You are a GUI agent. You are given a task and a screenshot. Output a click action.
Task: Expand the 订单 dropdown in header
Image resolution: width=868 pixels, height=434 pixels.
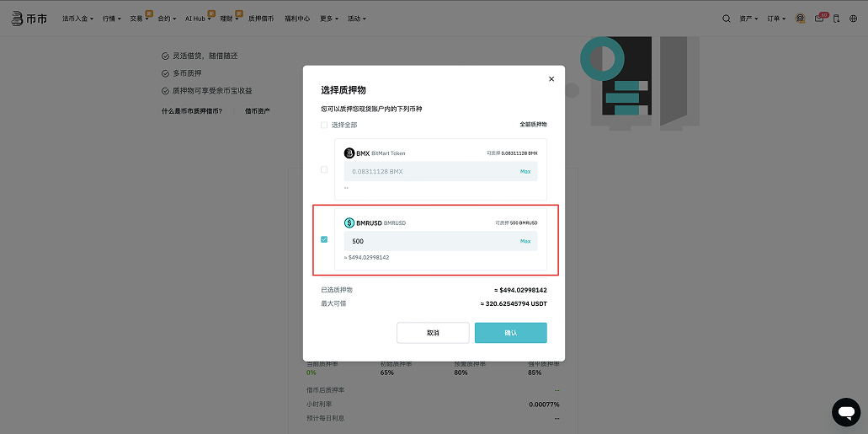[777, 18]
